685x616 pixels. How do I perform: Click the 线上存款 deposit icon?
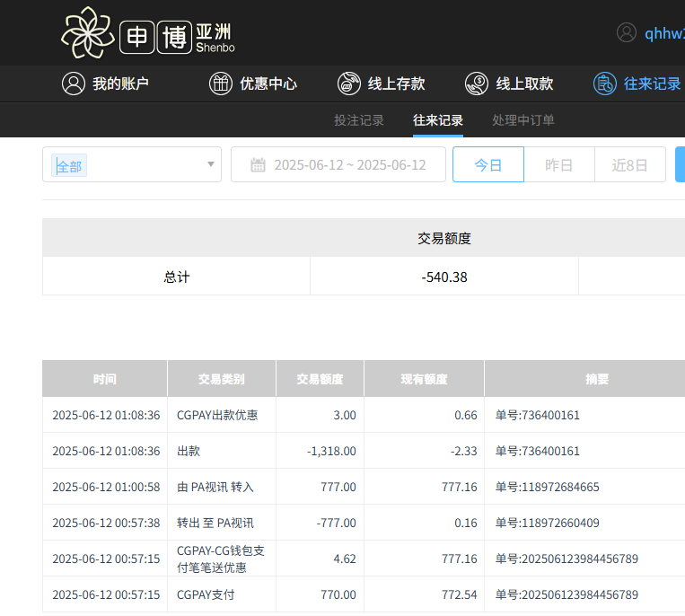coord(348,84)
